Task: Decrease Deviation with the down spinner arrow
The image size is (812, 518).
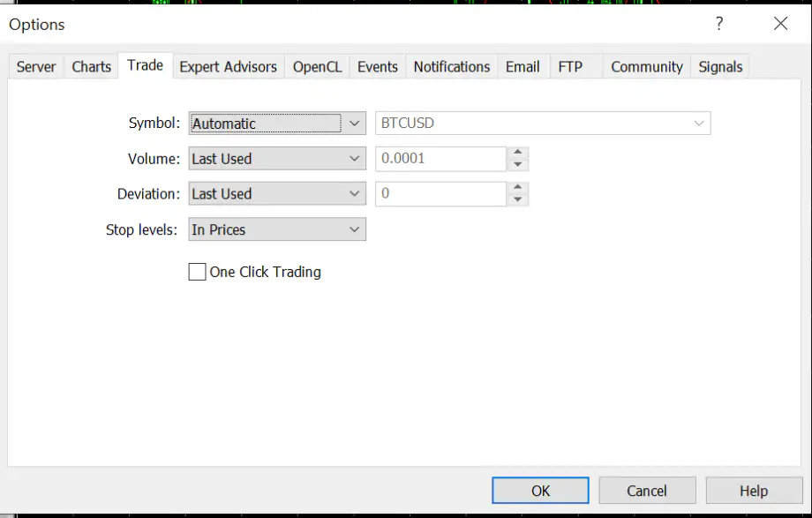Action: click(518, 200)
